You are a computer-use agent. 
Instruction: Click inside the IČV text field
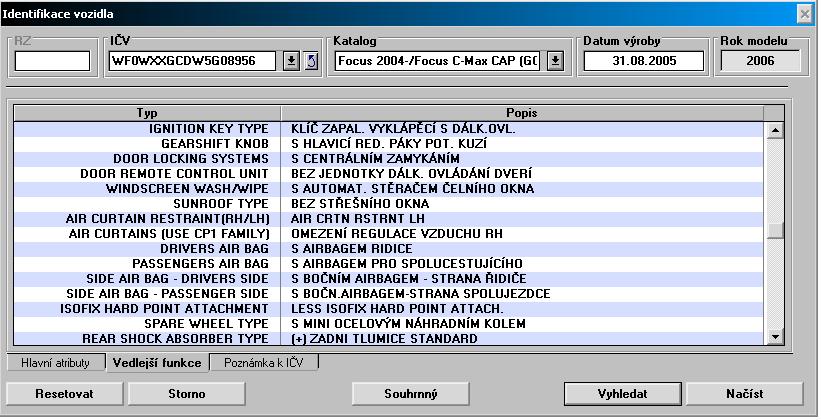click(x=194, y=61)
